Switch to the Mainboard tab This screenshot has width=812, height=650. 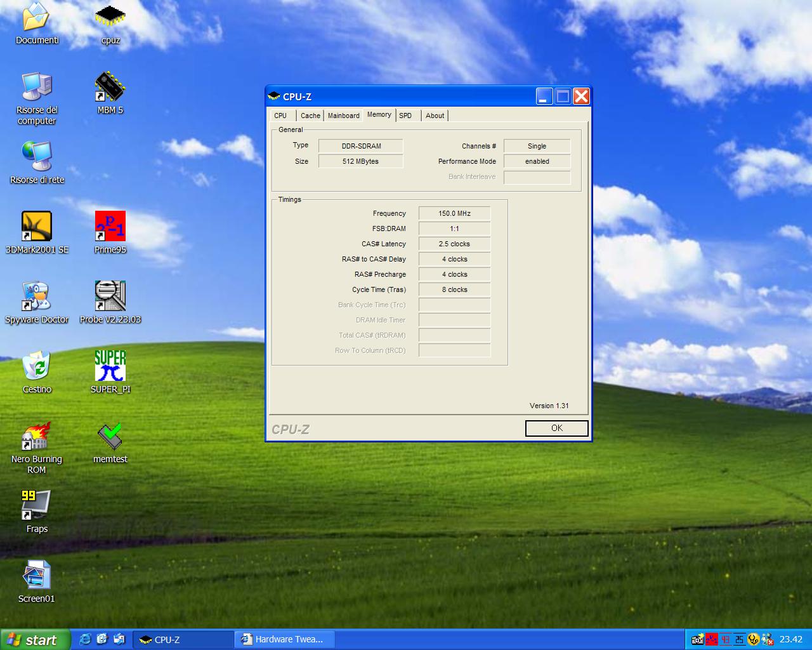coord(343,116)
